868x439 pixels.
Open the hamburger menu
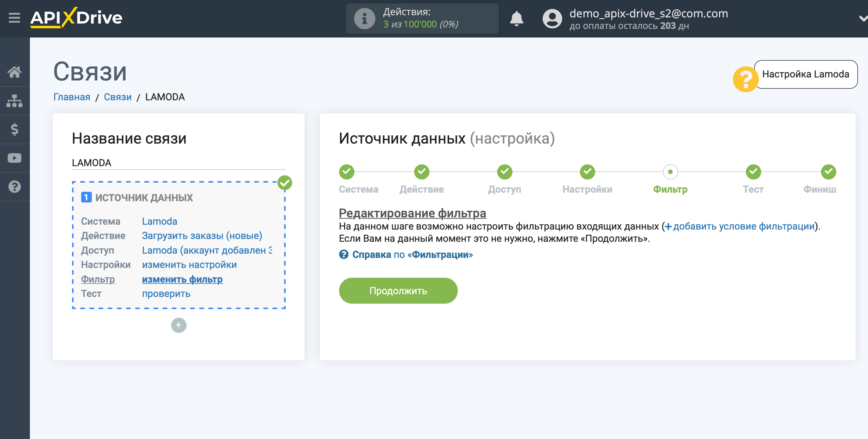(14, 17)
